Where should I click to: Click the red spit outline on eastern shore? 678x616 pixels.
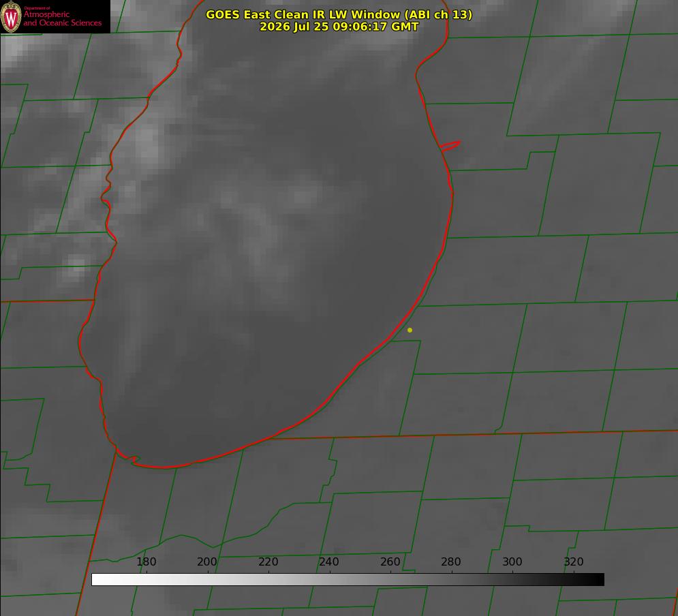tap(450, 146)
